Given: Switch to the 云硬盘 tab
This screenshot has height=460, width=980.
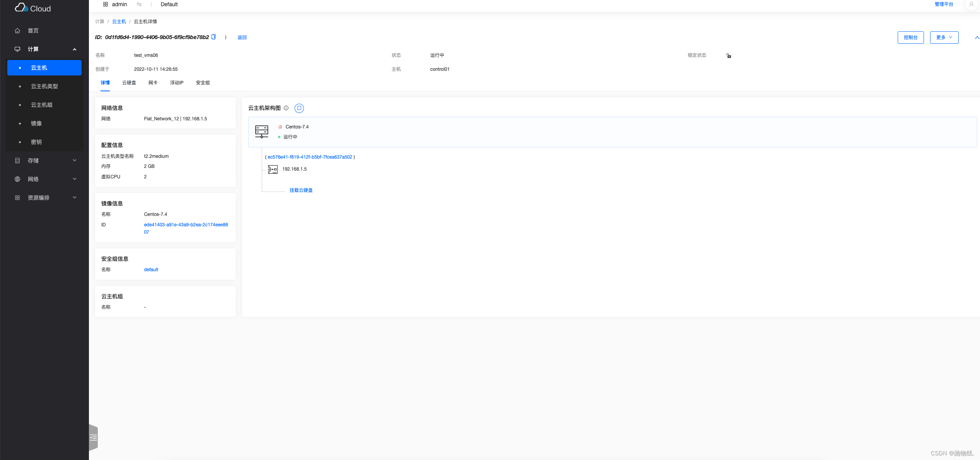Looking at the screenshot, I should (129, 83).
